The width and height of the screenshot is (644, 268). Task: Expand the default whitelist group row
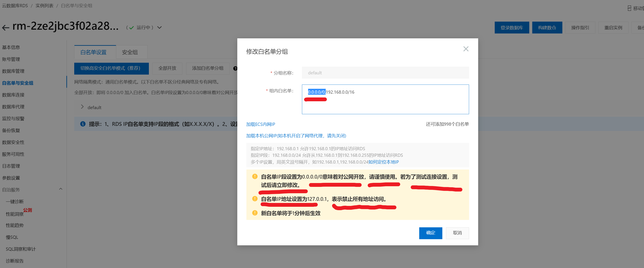point(82,107)
